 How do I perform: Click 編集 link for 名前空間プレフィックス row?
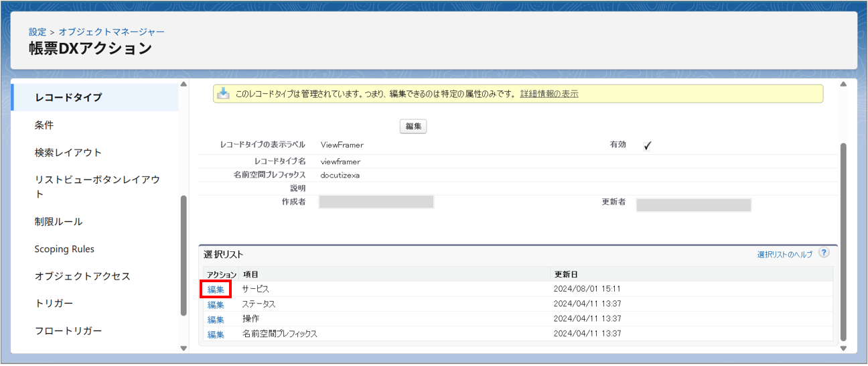(216, 334)
